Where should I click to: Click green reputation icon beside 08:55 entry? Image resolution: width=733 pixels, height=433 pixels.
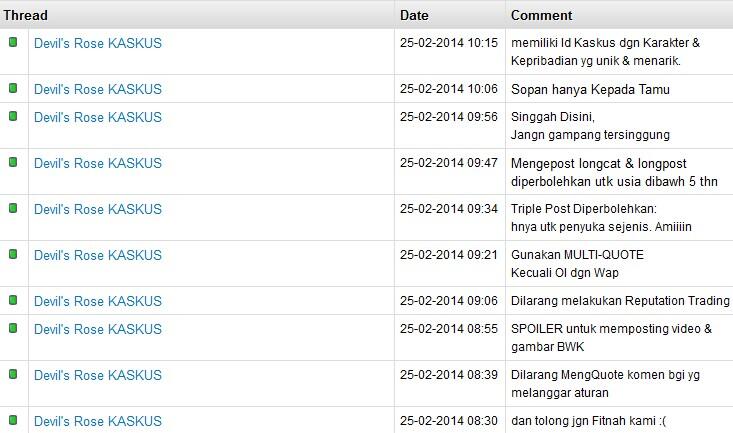pyautogui.click(x=13, y=328)
